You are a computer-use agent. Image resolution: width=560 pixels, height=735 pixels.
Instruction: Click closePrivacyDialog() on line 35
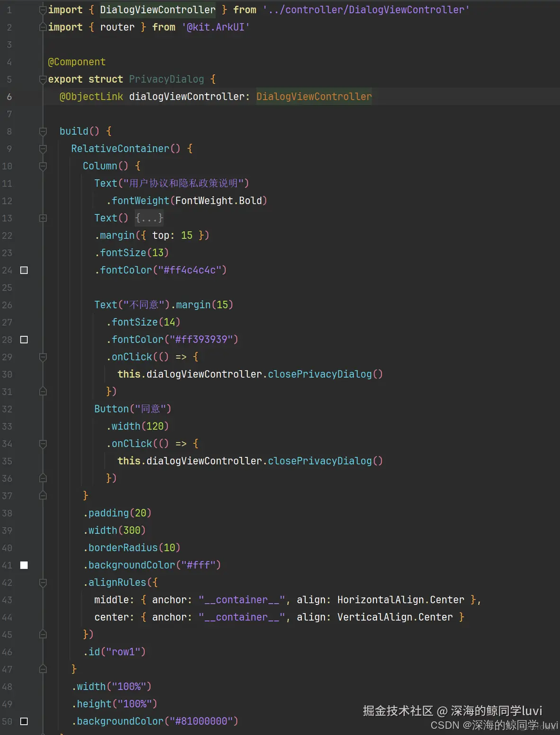[x=325, y=461]
